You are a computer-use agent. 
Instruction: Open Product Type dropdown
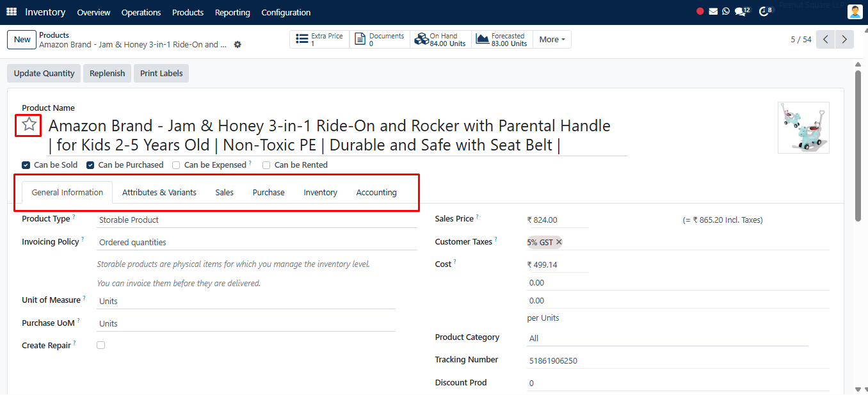[x=257, y=220]
